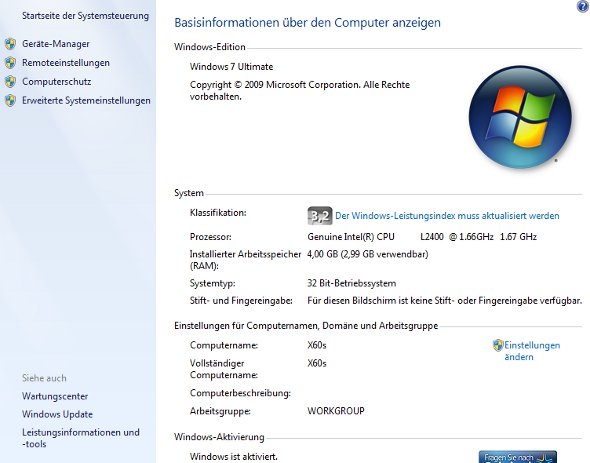This screenshot has height=463, width=590.
Task: Select the Windows 7 Ultimate edition text
Action: point(231,67)
